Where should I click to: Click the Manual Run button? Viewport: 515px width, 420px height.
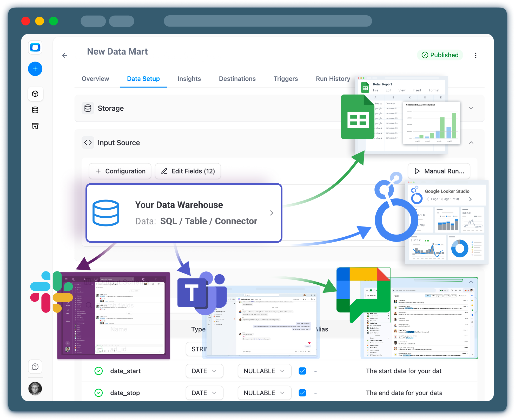439,171
